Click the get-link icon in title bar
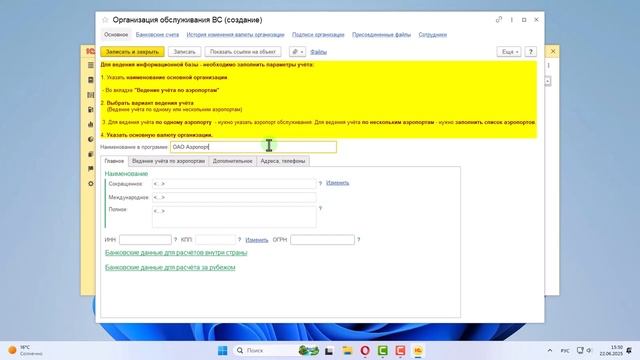 tap(499, 20)
